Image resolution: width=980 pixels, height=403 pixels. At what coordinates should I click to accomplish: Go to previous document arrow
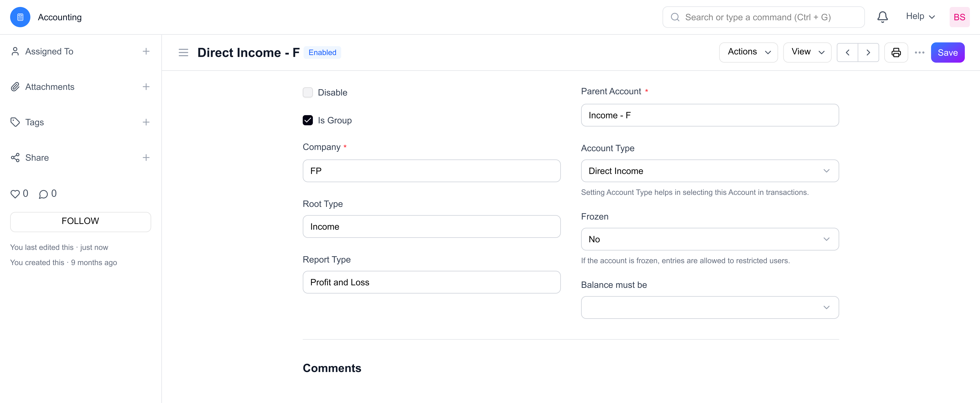click(x=847, y=53)
